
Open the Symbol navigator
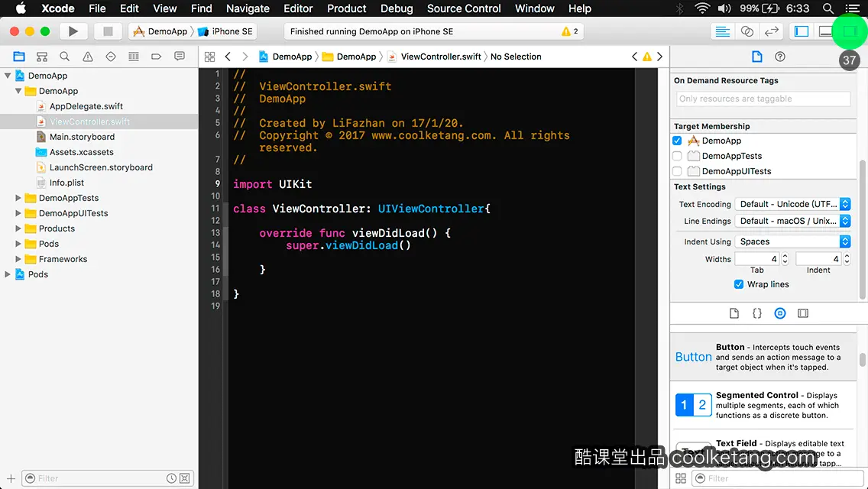(x=41, y=57)
